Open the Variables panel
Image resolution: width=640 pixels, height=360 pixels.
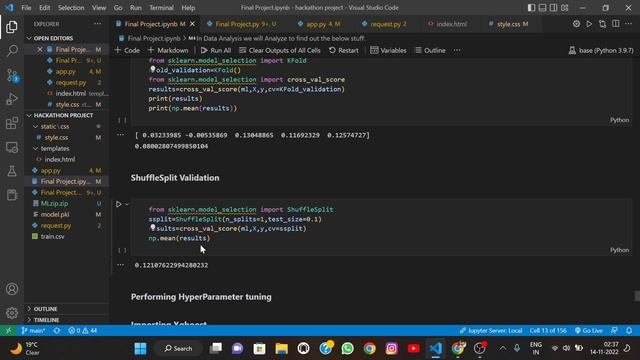tap(388, 50)
